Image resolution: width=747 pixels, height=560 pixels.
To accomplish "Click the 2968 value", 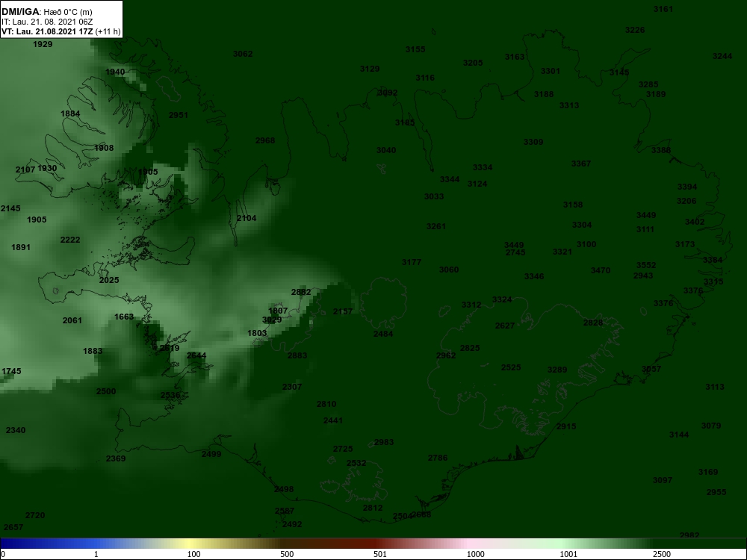I will [265, 140].
